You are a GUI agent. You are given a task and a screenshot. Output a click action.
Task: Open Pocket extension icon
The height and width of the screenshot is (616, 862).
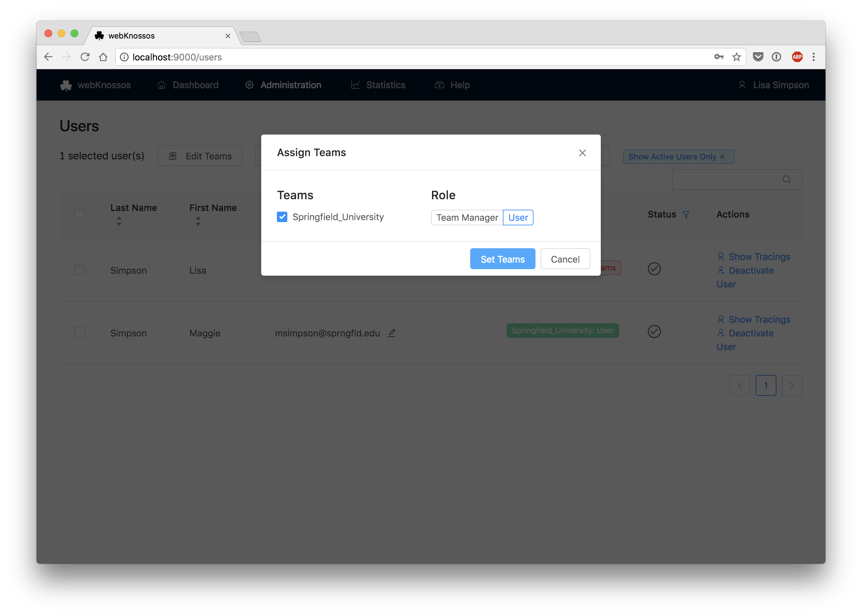(758, 57)
